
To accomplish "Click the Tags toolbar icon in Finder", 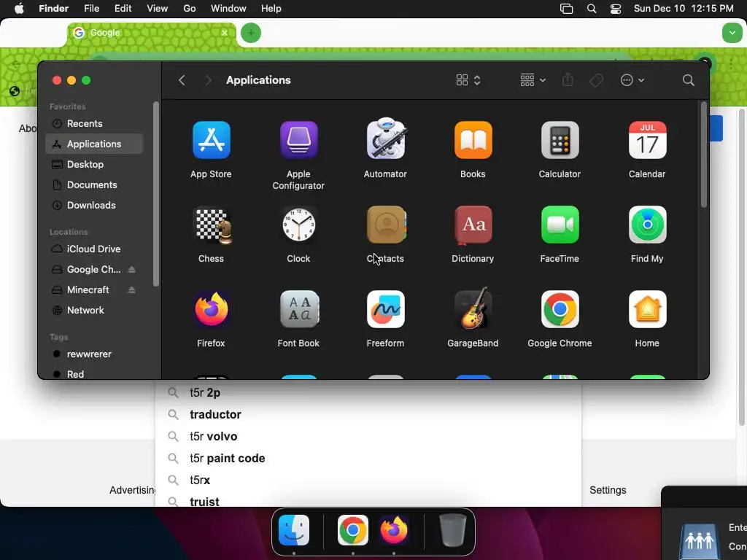I will 597,80.
